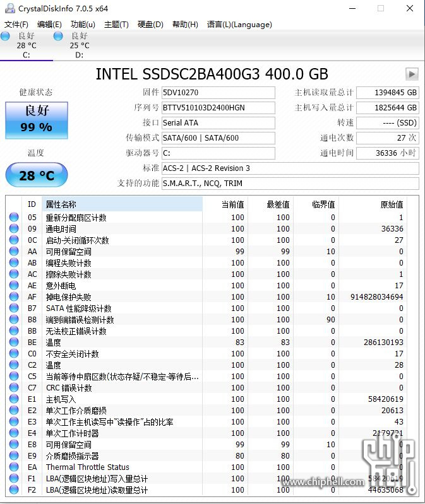Click the drive title INTEL SSDSC2BA400G3 400.0 GB
This screenshot has width=425, height=504.
[212, 74]
